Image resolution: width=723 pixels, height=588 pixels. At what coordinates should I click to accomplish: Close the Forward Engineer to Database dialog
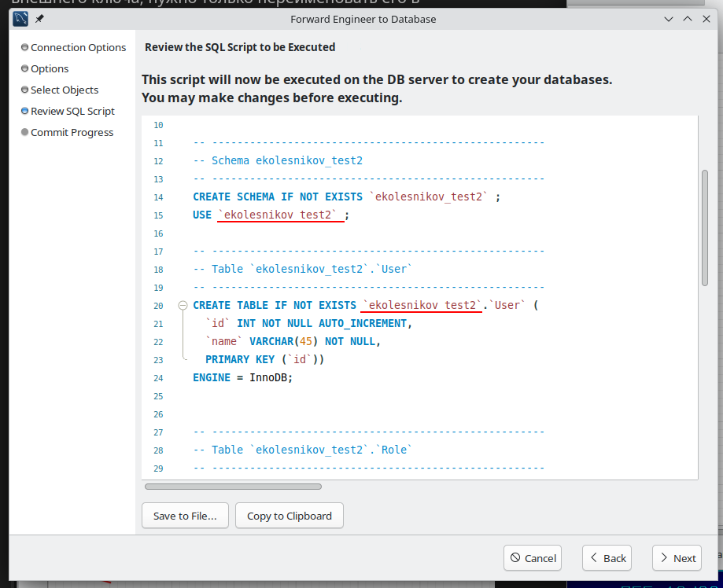click(x=706, y=18)
